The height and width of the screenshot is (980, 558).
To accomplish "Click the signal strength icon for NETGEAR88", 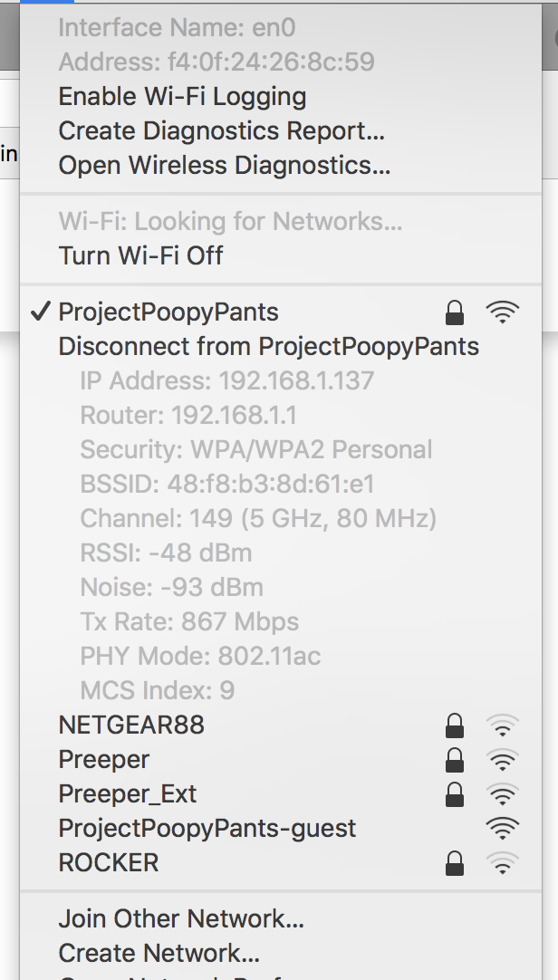I will tap(502, 725).
